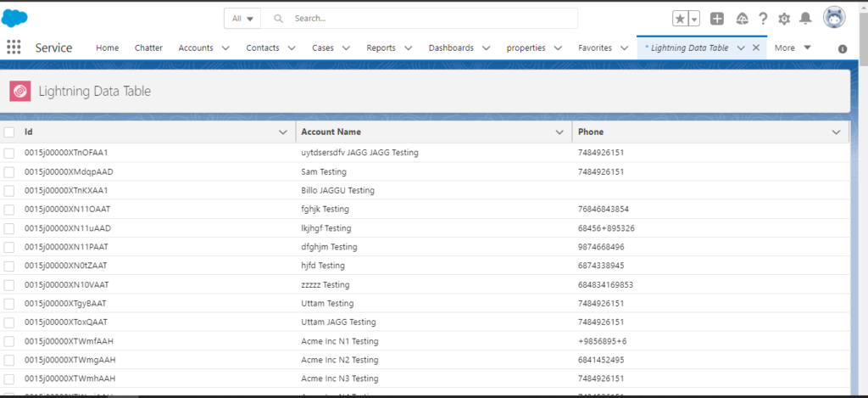Click the Lightning Data Table page icon

(x=20, y=91)
